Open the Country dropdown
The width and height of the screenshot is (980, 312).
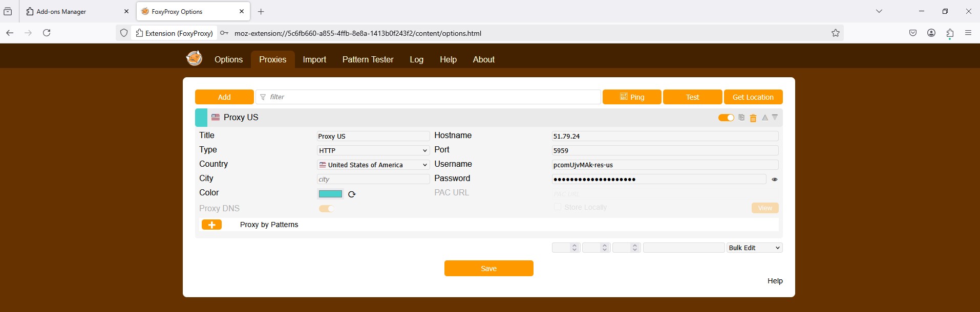click(373, 165)
